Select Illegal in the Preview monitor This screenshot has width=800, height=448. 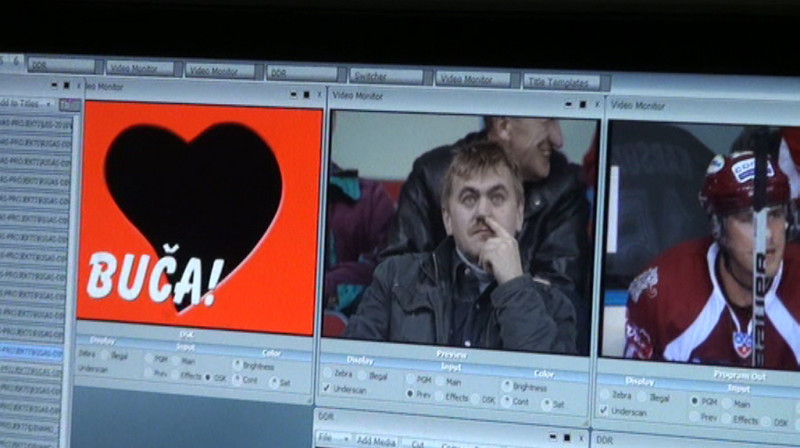pyautogui.click(x=362, y=376)
